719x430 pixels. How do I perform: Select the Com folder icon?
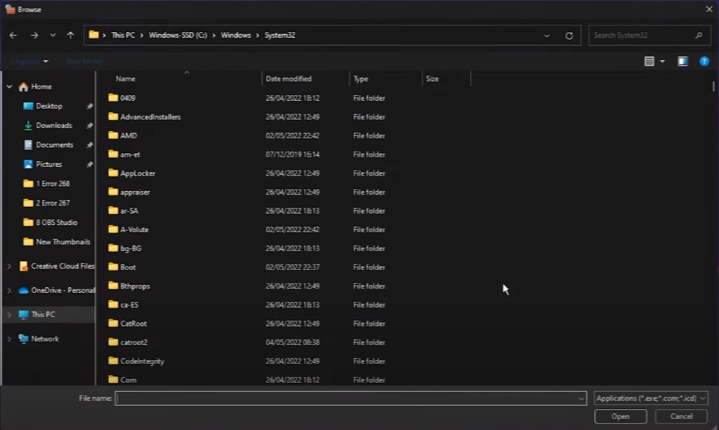coord(113,380)
